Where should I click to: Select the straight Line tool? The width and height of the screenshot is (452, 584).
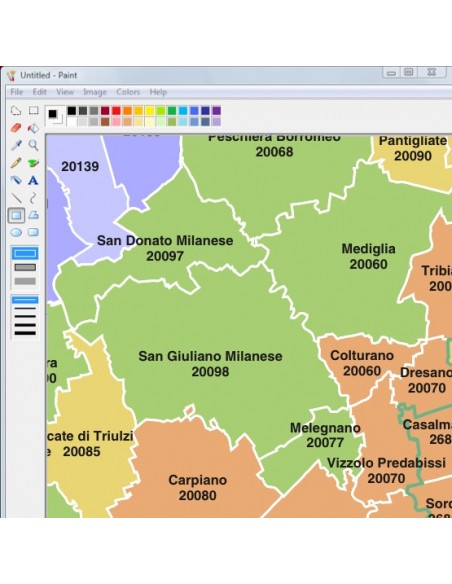click(16, 198)
